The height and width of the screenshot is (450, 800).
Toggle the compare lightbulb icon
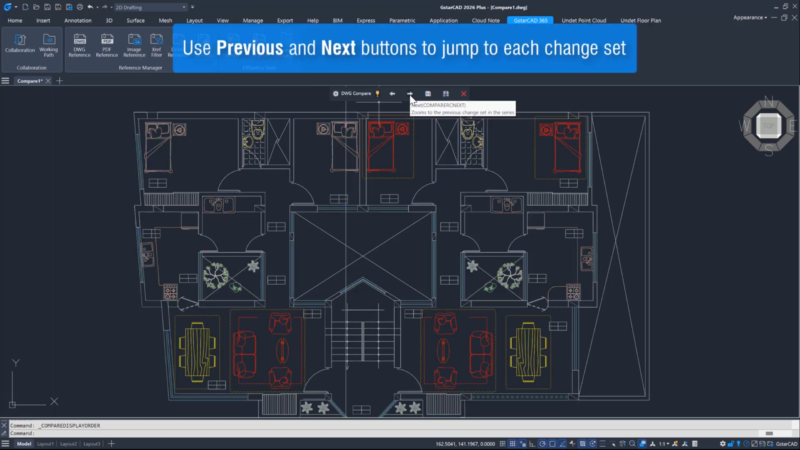(x=377, y=93)
